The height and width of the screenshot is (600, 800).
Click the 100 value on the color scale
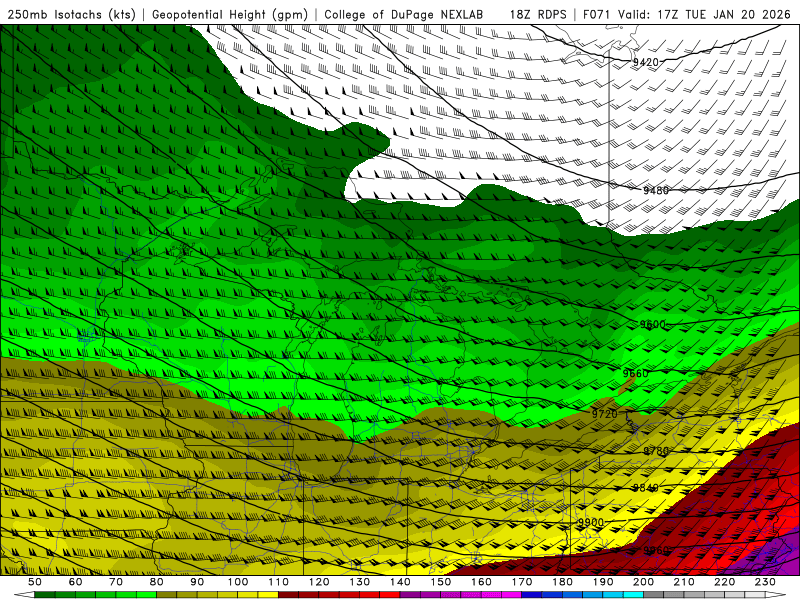tap(238, 582)
